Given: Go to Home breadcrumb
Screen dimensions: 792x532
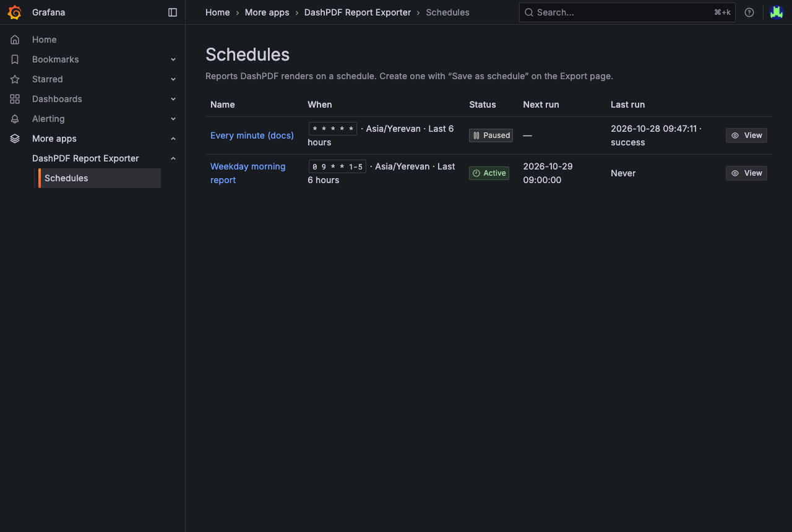Looking at the screenshot, I should point(218,12).
